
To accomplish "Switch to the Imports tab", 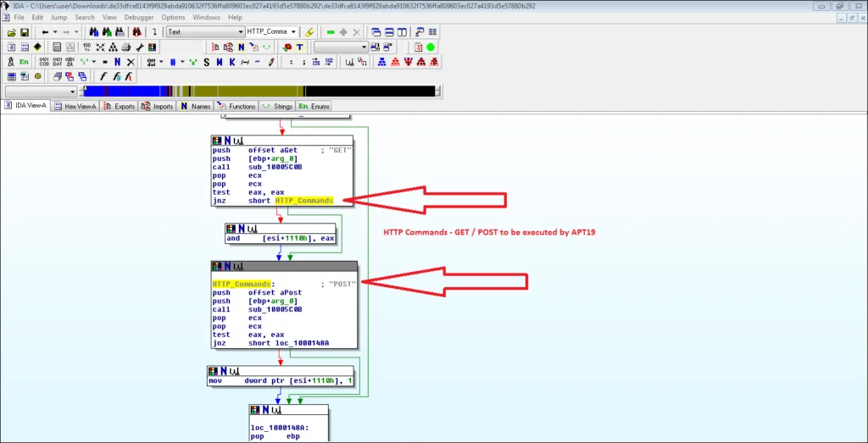I will click(x=158, y=106).
